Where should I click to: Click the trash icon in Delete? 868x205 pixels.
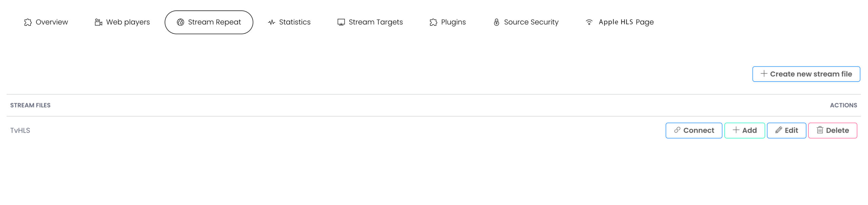pos(820,130)
